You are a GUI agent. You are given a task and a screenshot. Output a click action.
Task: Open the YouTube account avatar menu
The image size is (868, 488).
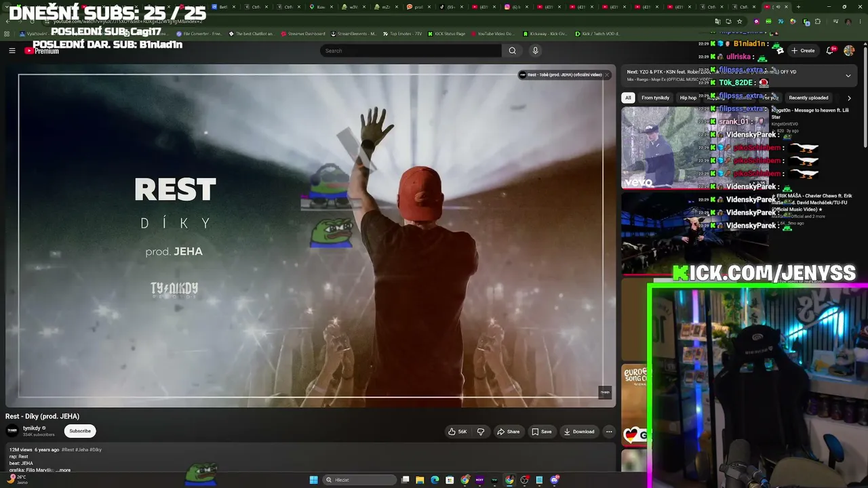point(849,51)
